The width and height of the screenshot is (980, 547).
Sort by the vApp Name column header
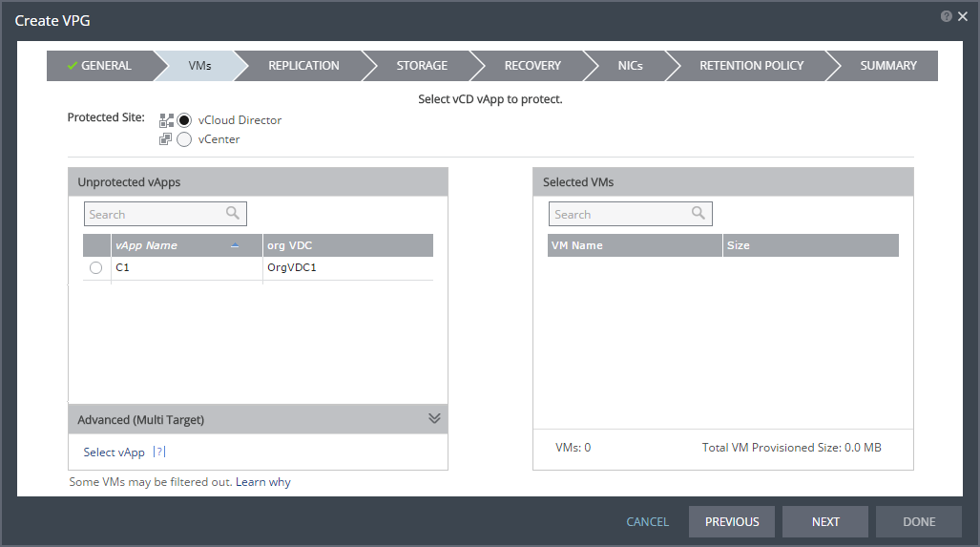(187, 245)
